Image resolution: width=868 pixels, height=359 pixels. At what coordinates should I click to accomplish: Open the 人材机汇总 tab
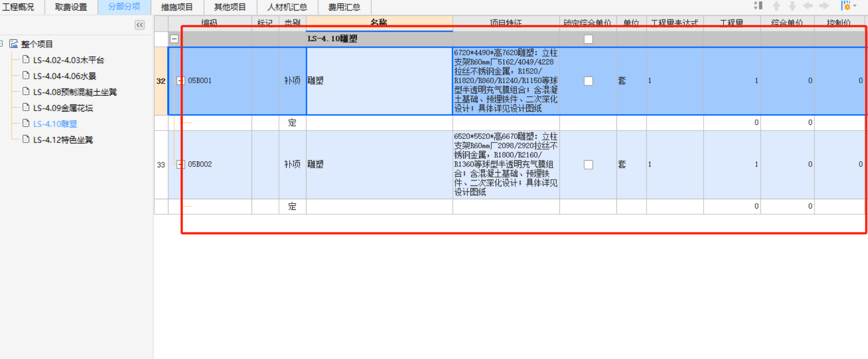[287, 7]
